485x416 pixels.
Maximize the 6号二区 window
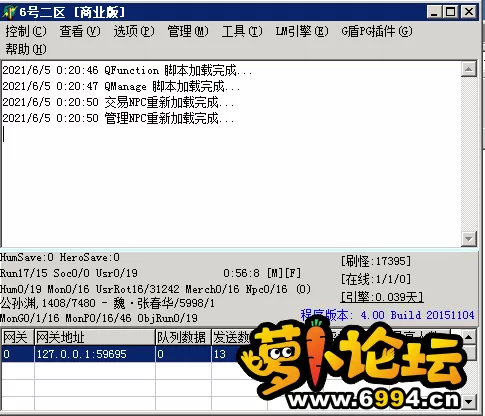(x=451, y=12)
